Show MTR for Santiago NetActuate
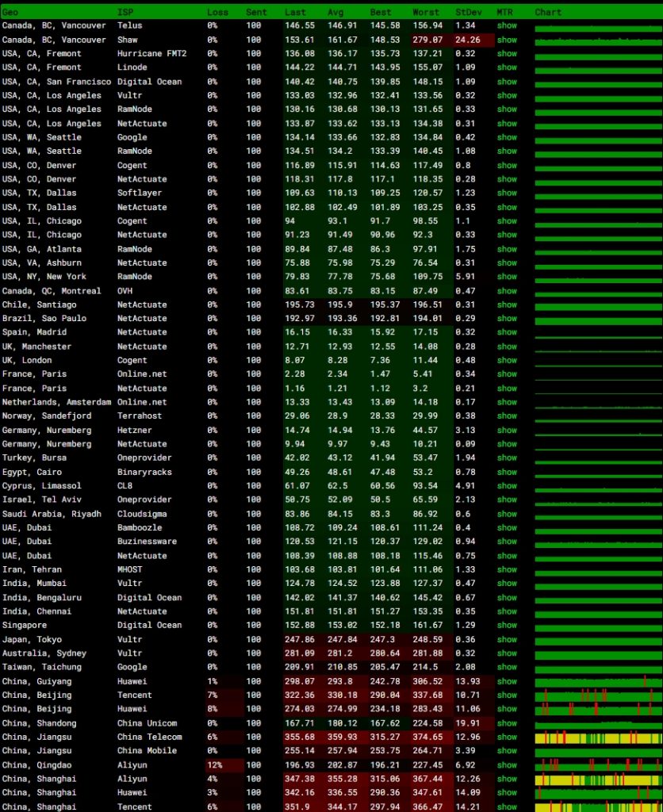Screen dimensions: 663x812 [x=507, y=304]
